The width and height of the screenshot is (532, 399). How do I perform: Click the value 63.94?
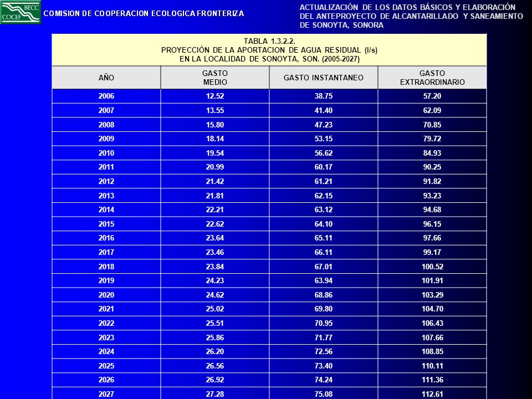[323, 280]
